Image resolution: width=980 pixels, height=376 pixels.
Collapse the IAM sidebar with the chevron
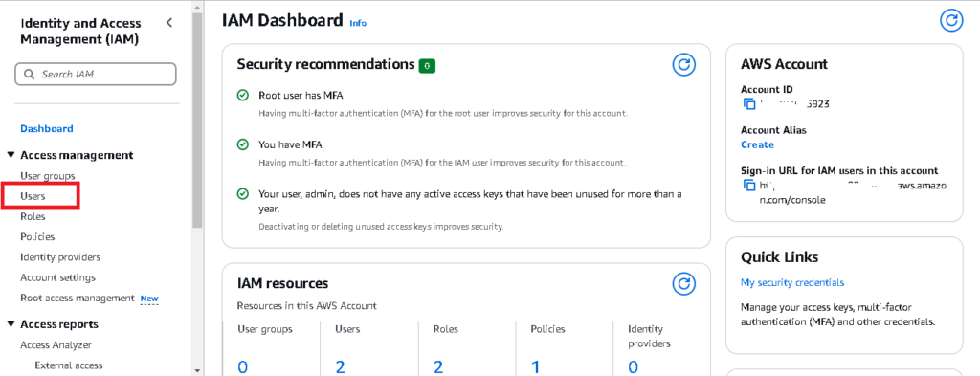point(168,23)
